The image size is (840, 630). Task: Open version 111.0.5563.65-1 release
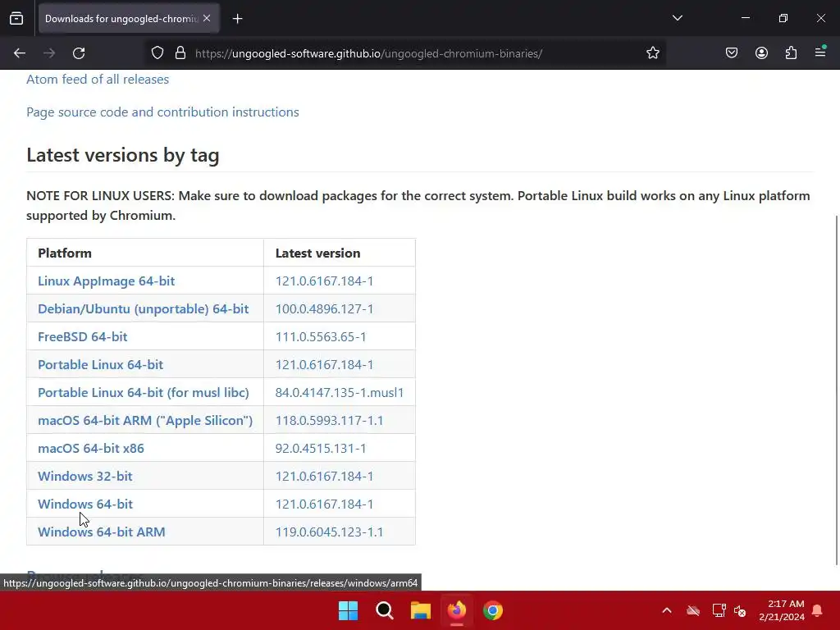coord(321,336)
